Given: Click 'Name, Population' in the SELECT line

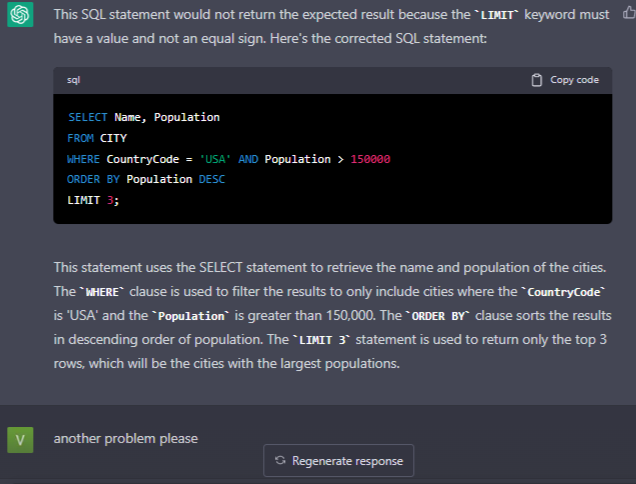Looking at the screenshot, I should click(x=167, y=117).
